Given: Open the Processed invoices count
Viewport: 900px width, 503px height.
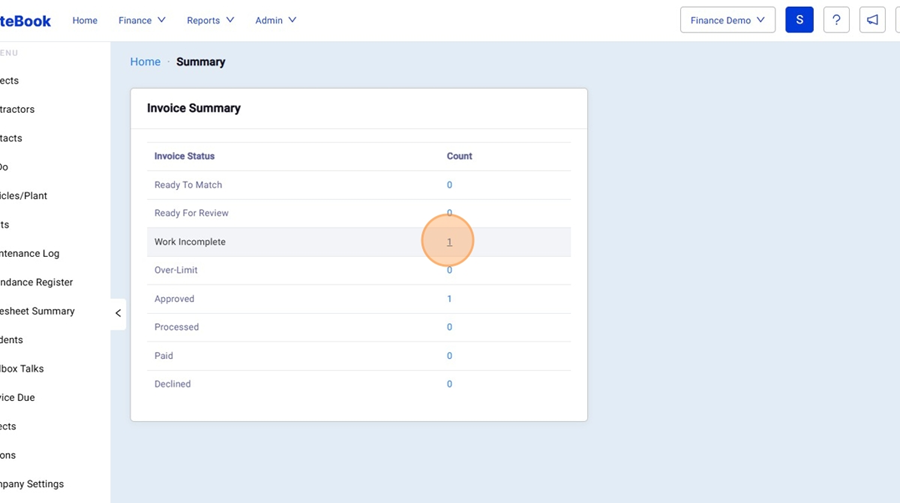Looking at the screenshot, I should point(449,327).
